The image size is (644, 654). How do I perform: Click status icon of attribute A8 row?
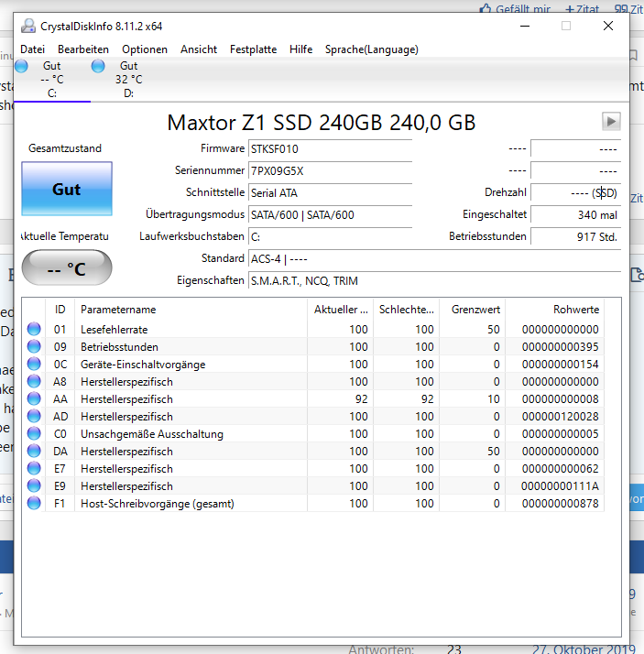pyautogui.click(x=34, y=381)
